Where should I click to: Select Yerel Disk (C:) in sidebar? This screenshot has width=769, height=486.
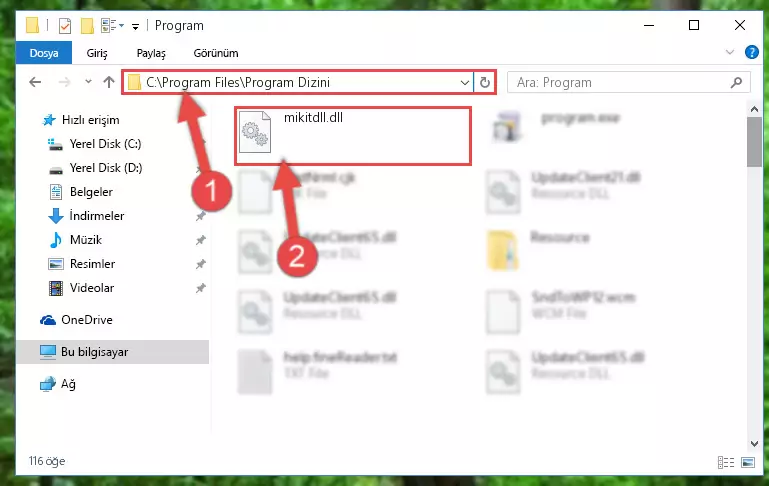(105, 144)
